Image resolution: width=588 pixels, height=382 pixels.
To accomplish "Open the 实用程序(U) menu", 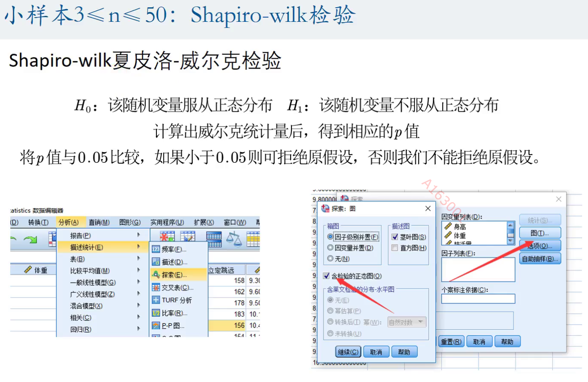I will pyautogui.click(x=167, y=222).
